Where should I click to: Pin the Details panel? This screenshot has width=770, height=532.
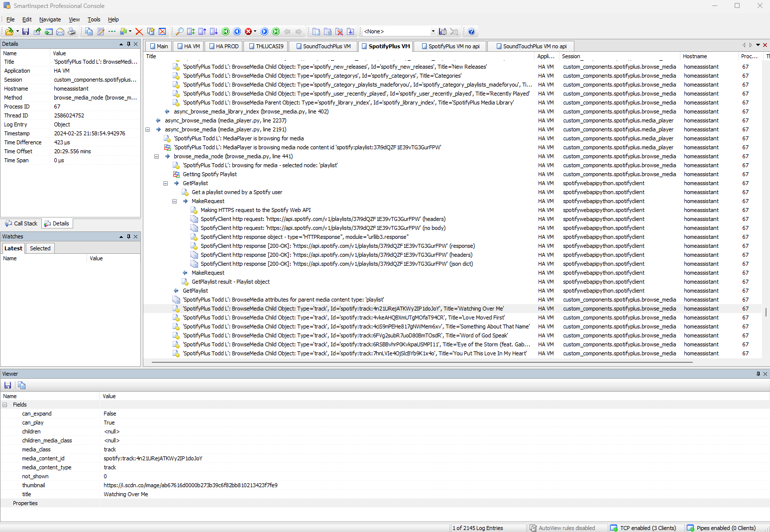pyautogui.click(x=128, y=44)
